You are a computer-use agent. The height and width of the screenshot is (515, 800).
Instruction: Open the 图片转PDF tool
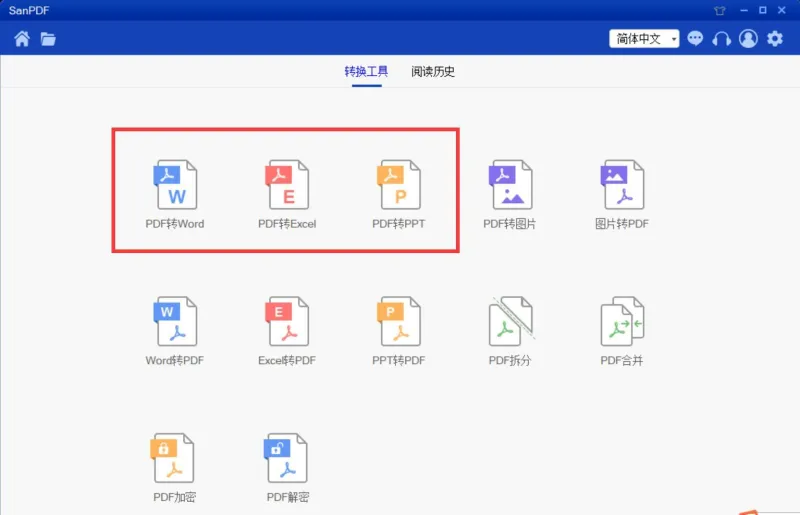(x=622, y=185)
